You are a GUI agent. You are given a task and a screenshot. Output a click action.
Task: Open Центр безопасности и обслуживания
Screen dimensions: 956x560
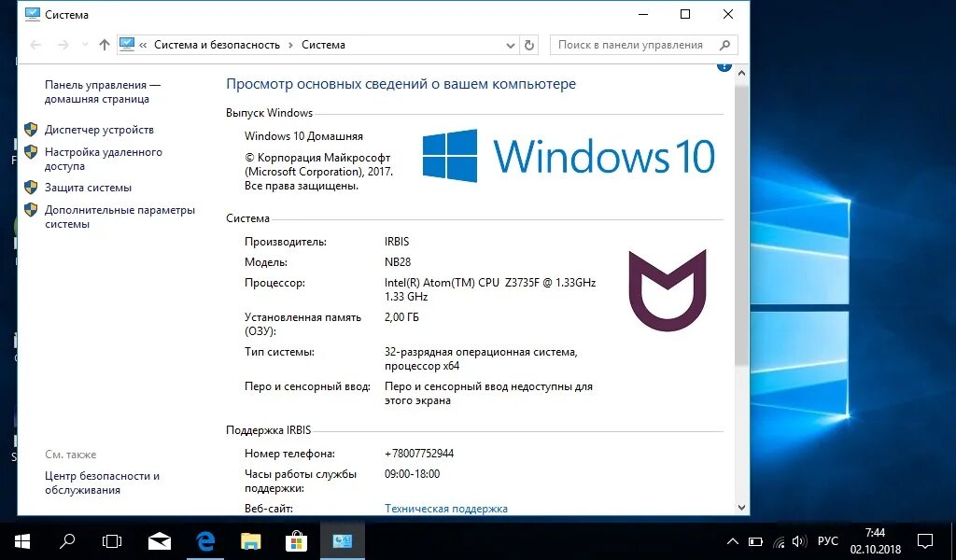point(103,483)
